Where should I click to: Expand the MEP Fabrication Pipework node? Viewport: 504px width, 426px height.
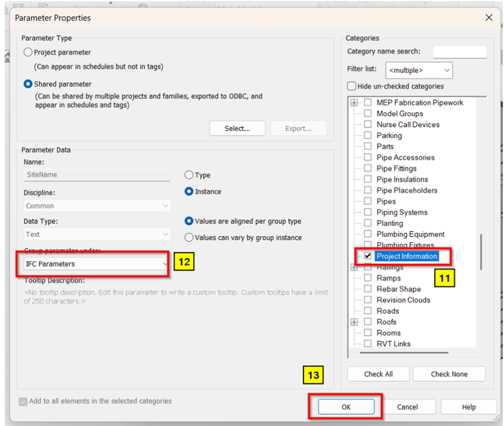[x=354, y=103]
